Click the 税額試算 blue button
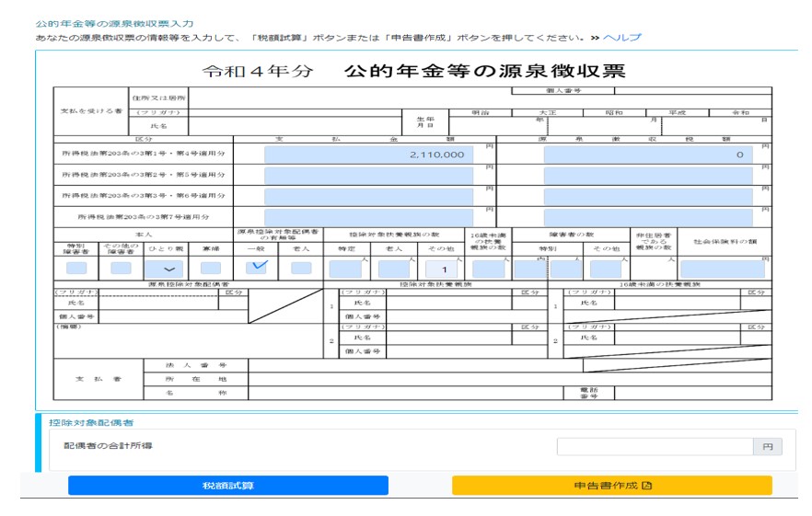The image size is (812, 516). [x=228, y=486]
